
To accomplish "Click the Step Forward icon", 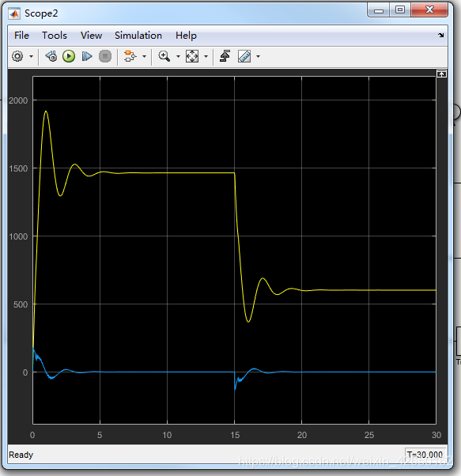I will tap(87, 56).
